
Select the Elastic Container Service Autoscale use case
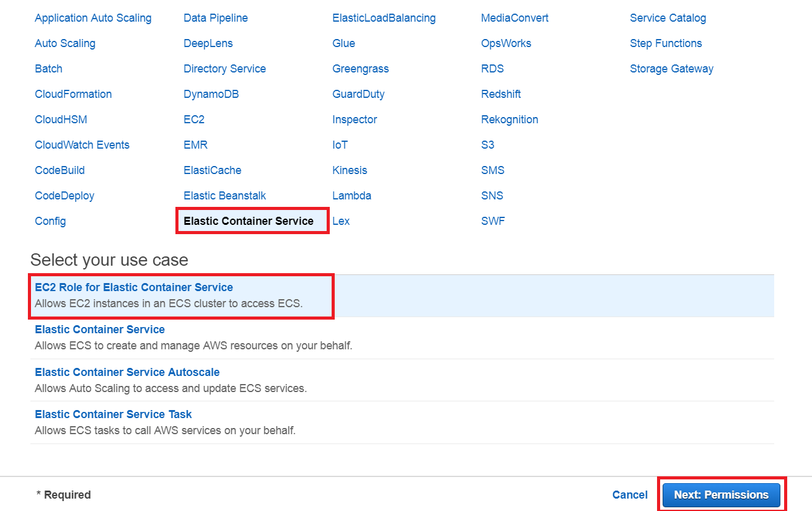pyautogui.click(x=126, y=372)
